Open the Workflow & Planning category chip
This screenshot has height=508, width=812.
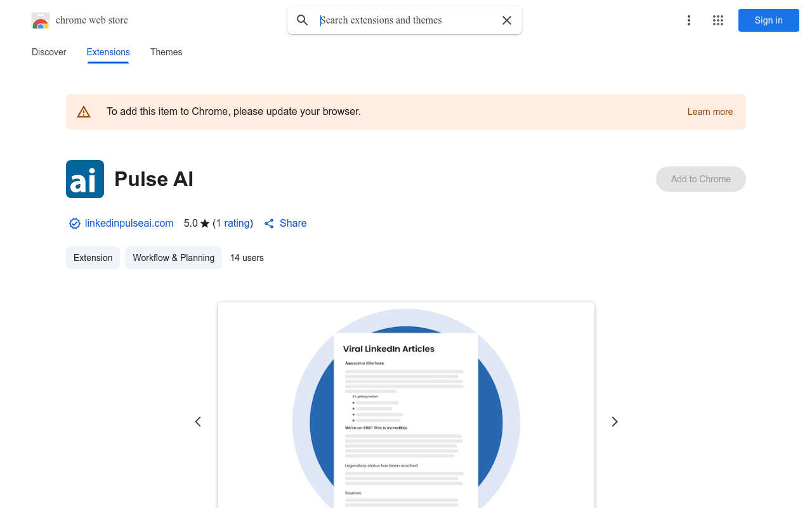174,258
